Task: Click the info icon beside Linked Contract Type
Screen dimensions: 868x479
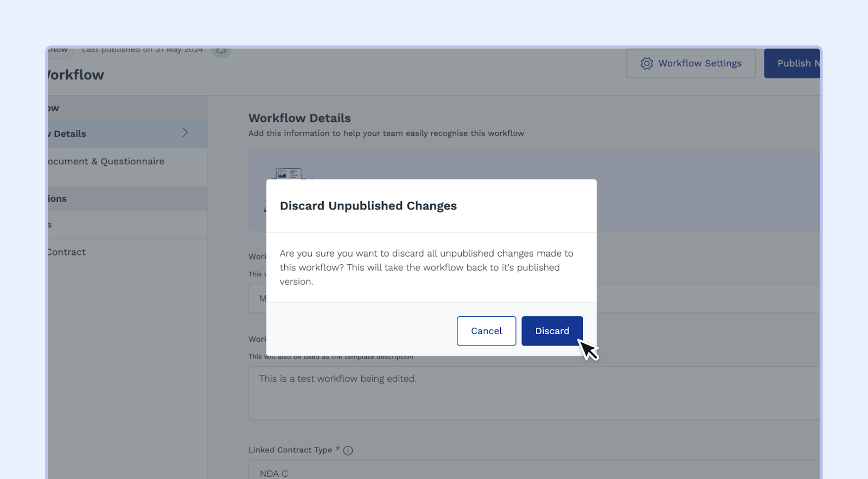Action: (x=348, y=450)
